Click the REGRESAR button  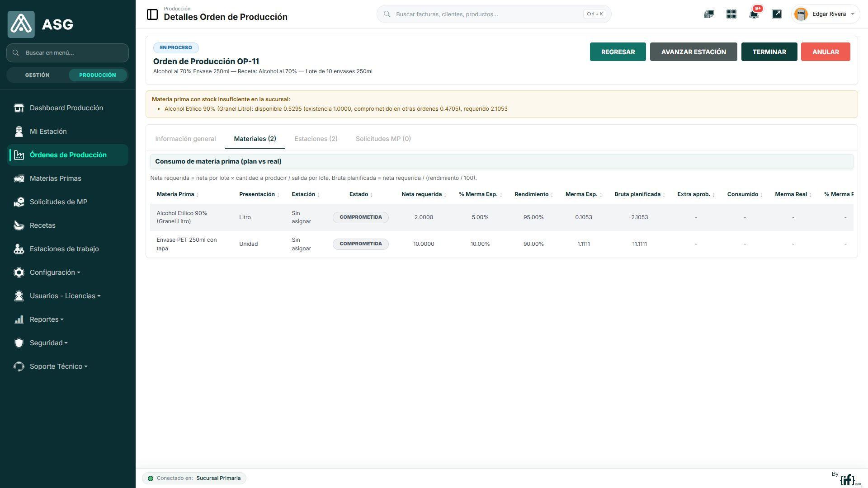click(x=618, y=52)
